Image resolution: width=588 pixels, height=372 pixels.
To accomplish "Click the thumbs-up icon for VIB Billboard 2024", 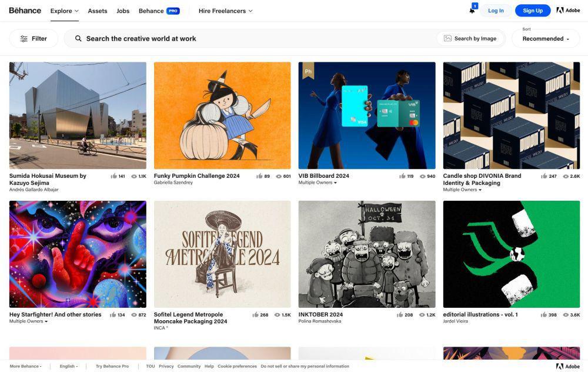I will point(402,176).
